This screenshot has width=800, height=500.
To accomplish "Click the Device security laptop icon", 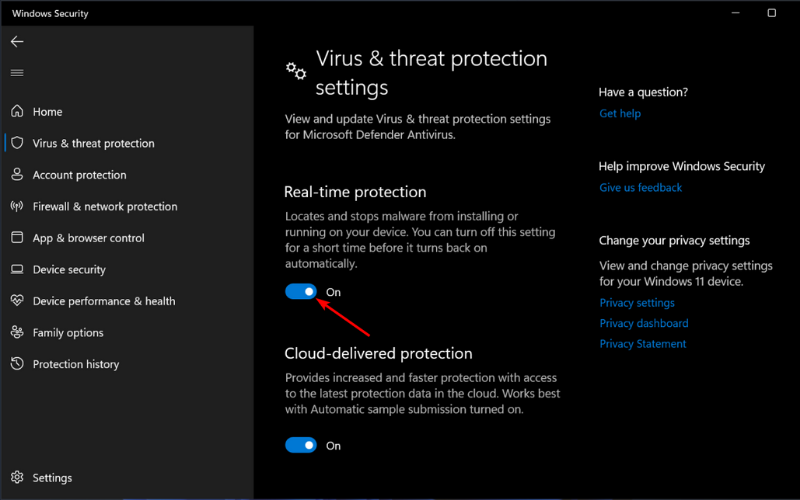I will point(17,269).
